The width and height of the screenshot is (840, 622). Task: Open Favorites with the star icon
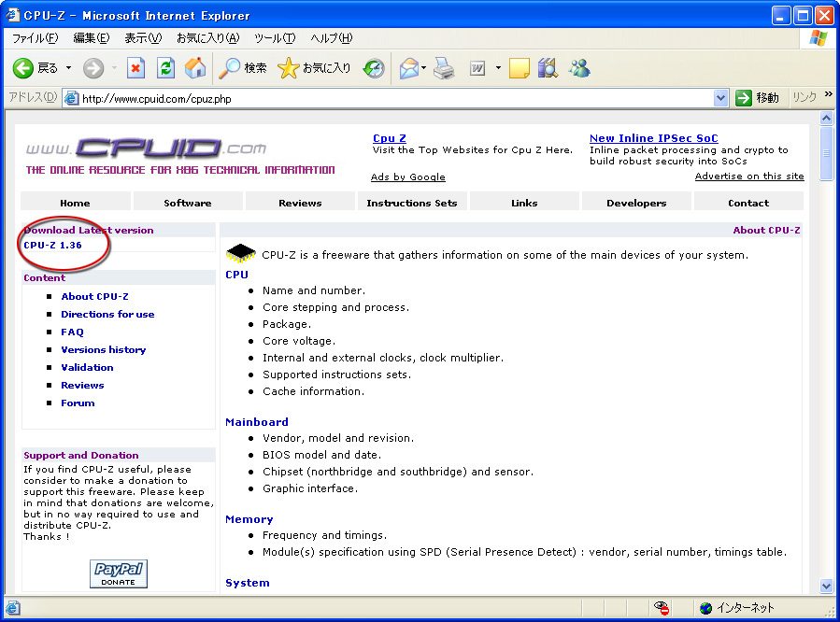point(288,68)
